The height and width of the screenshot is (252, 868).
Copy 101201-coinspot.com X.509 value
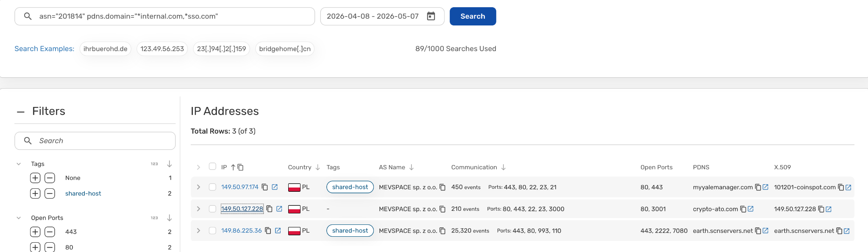[x=841, y=187]
